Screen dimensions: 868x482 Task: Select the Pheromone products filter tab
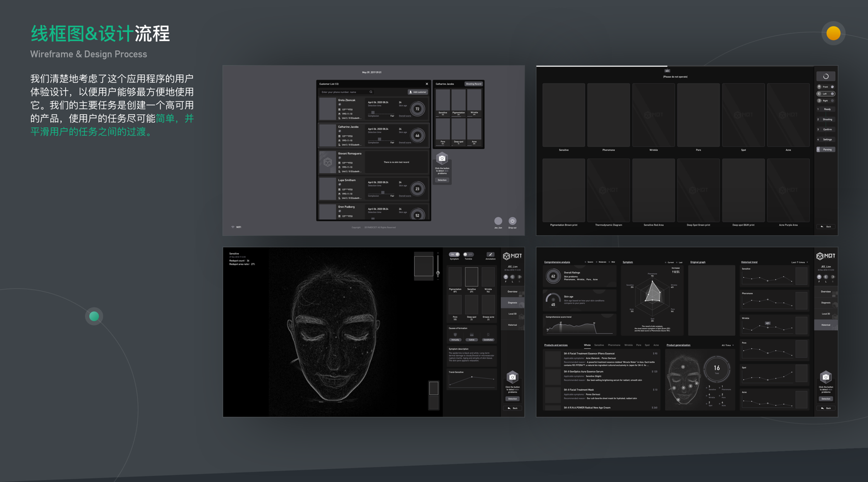614,345
